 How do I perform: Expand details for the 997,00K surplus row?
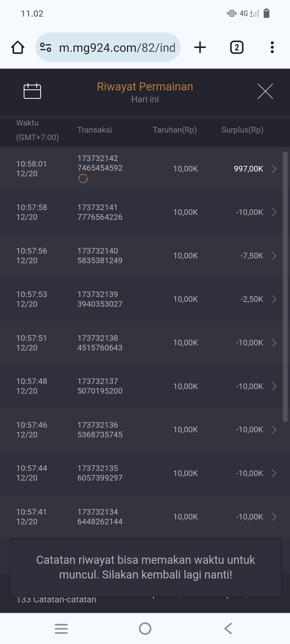(x=274, y=169)
